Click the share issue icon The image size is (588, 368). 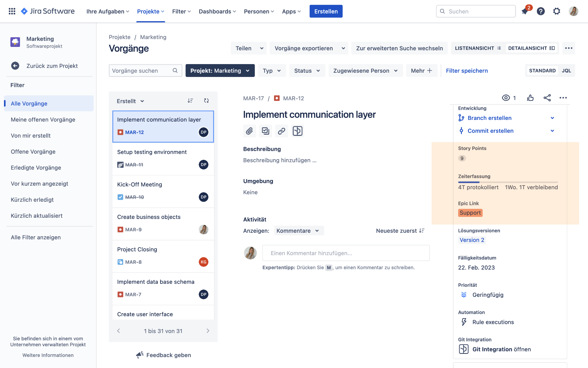click(547, 98)
